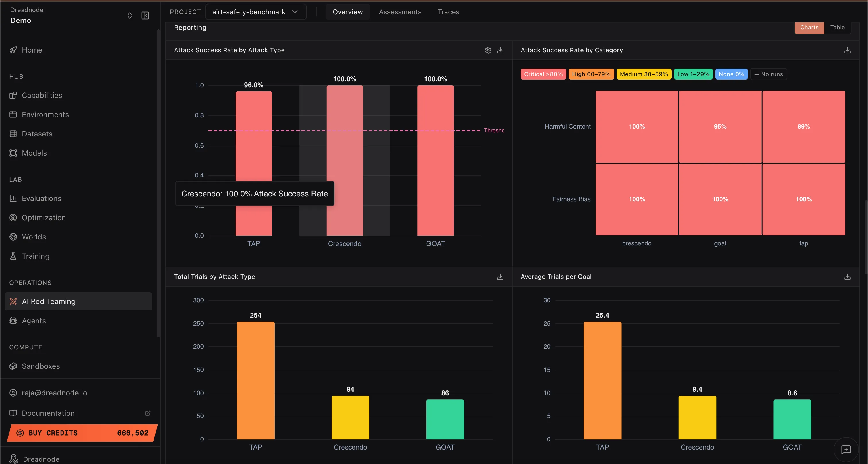The image size is (868, 464).
Task: Switch report view to Charts
Action: click(x=809, y=27)
